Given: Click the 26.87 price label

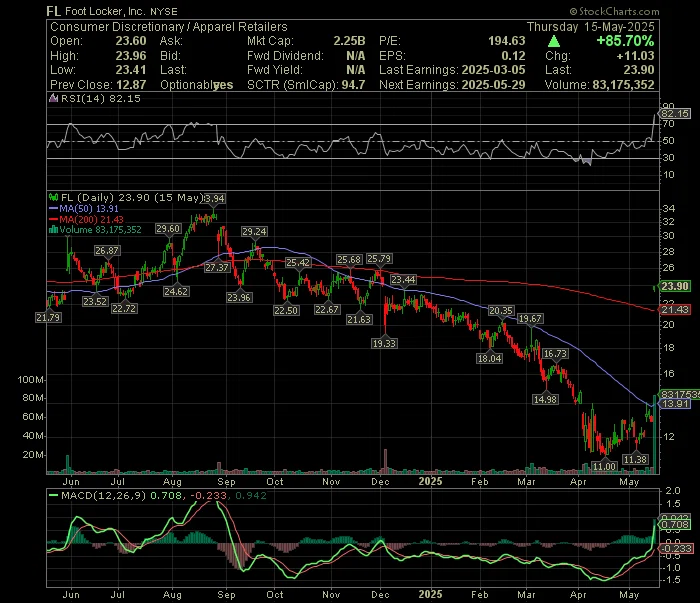Looking at the screenshot, I should point(107,250).
